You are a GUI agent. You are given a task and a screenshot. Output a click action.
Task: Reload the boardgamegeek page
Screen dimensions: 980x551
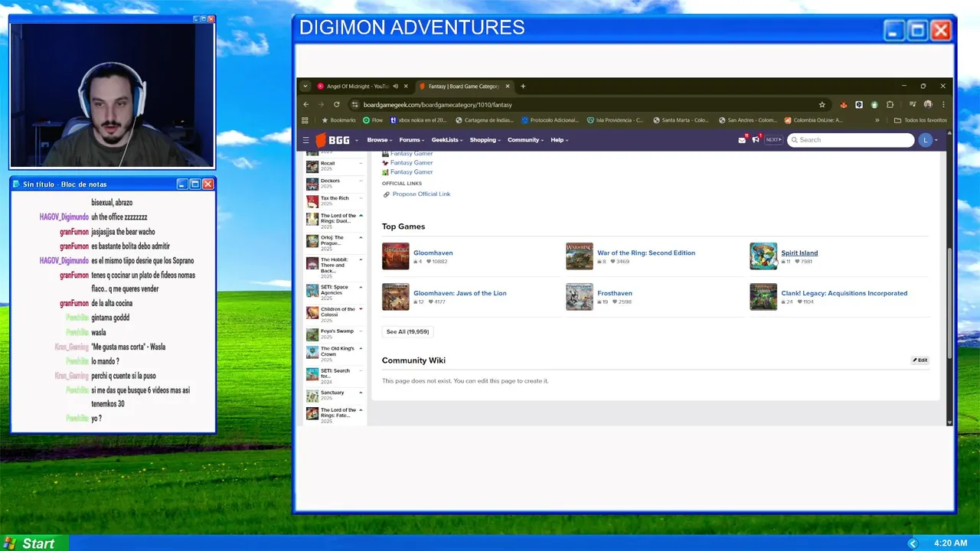click(336, 105)
